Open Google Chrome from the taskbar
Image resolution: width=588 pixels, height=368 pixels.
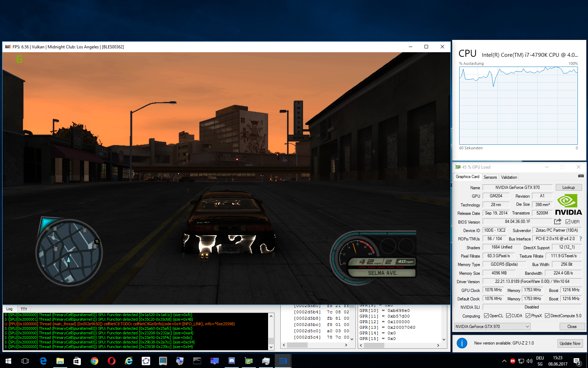(94, 361)
